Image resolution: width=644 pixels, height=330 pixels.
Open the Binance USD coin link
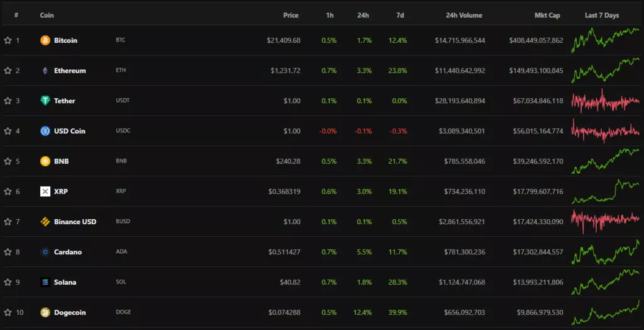(x=75, y=222)
